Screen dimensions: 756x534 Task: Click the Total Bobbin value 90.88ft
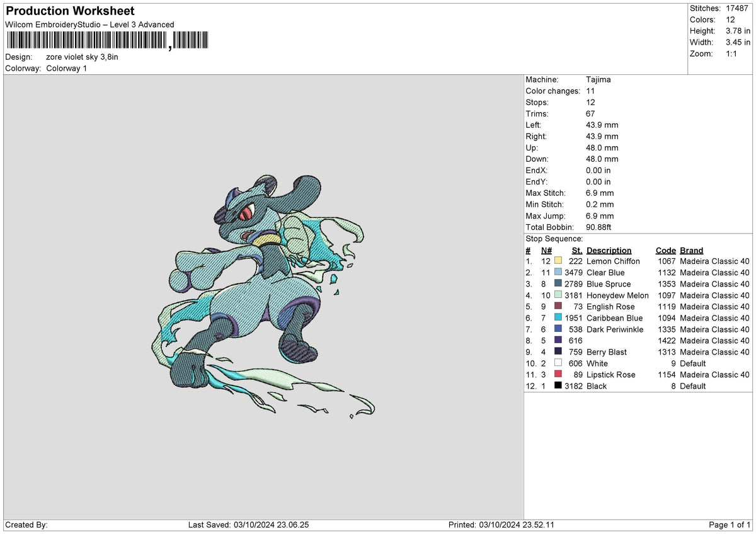coord(603,227)
